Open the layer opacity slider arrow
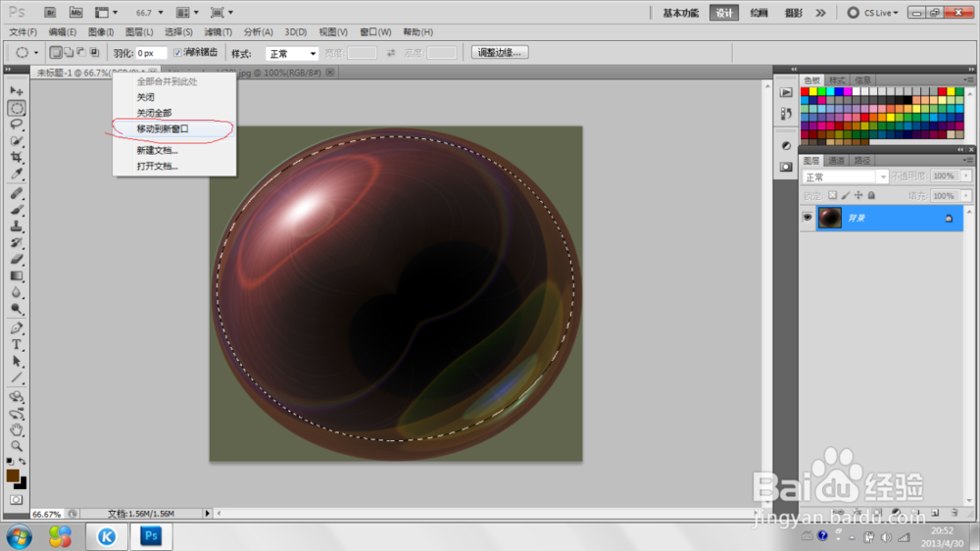Screen dimensions: 980x551 point(966,176)
